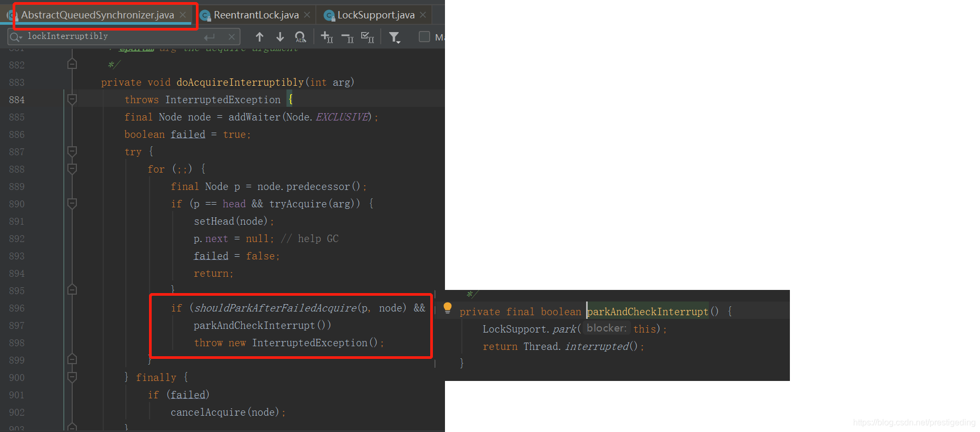The width and height of the screenshot is (980, 432).
Task: Switch to the AbstractQueuedSynchronizer.java tab
Action: tap(97, 15)
